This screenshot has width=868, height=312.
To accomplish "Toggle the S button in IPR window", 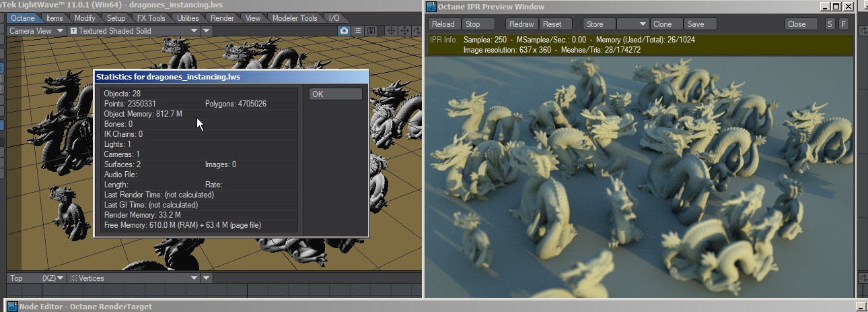I will [x=830, y=24].
